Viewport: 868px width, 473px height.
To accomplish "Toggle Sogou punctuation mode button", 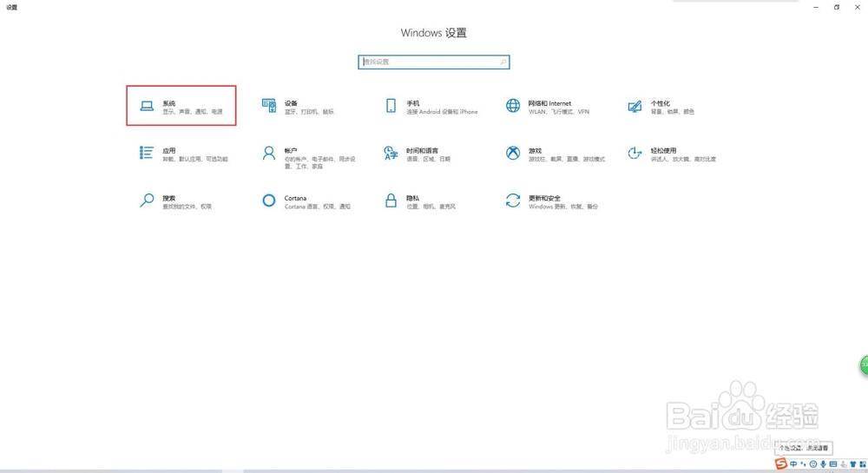I will tap(803, 463).
